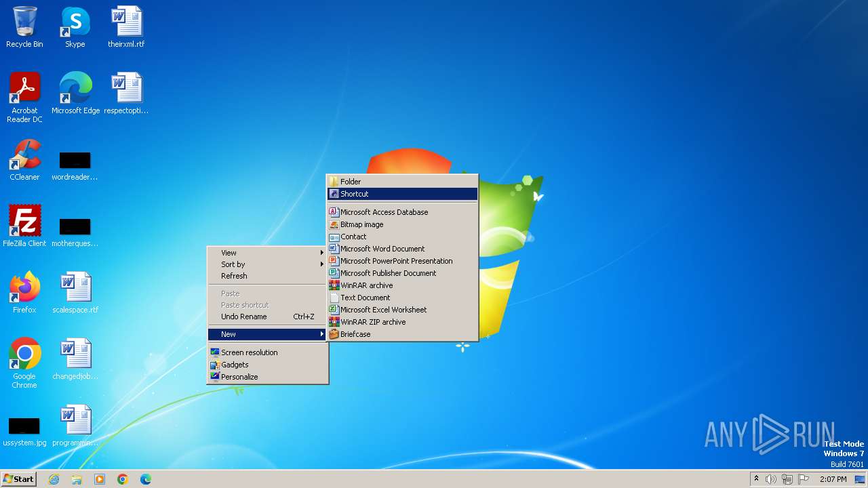The width and height of the screenshot is (868, 488).
Task: Create a new Text Document
Action: tap(403, 298)
